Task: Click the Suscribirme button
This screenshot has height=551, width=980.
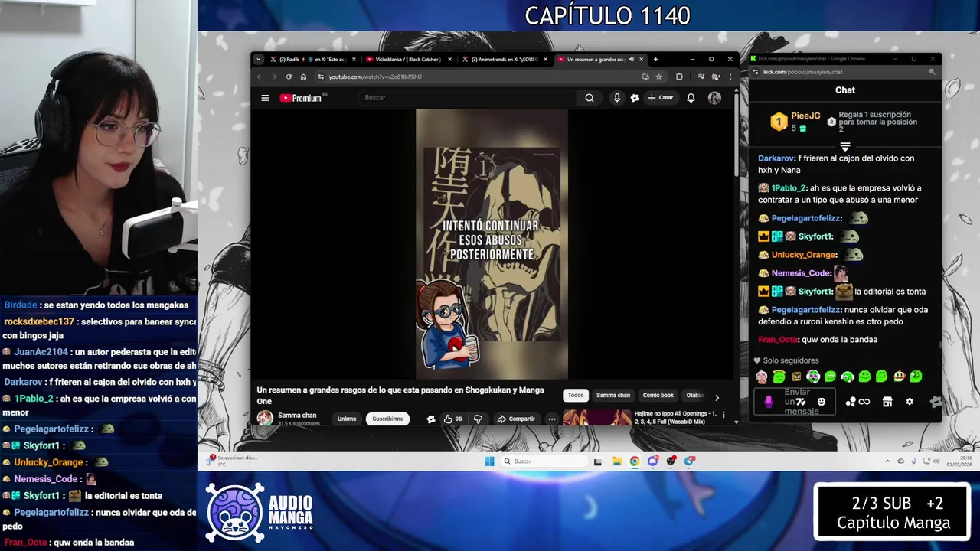Action: pos(387,419)
